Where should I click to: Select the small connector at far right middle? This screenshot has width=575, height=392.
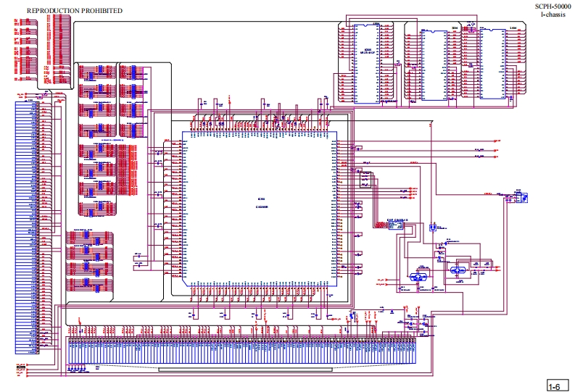[521, 195]
